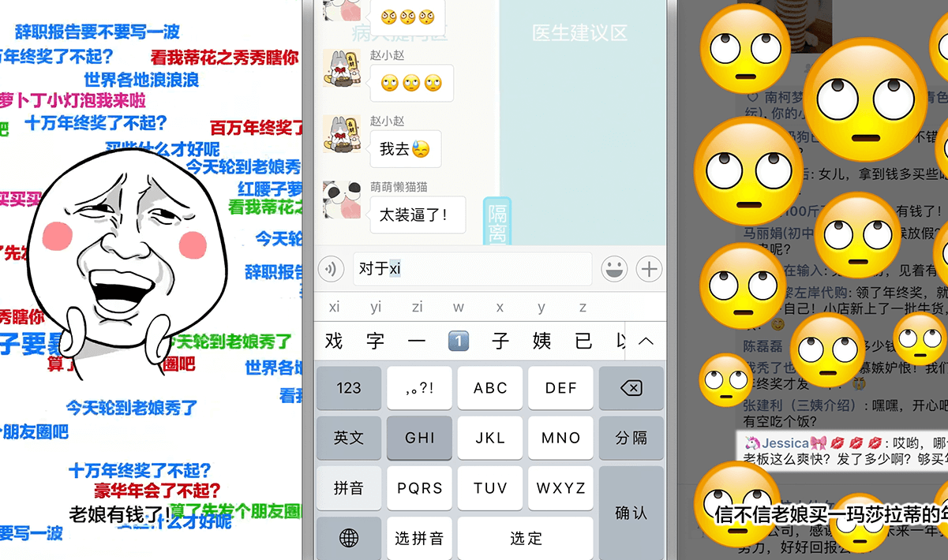This screenshot has height=560, width=948.
Task: Tap the TUV key
Action: click(490, 488)
